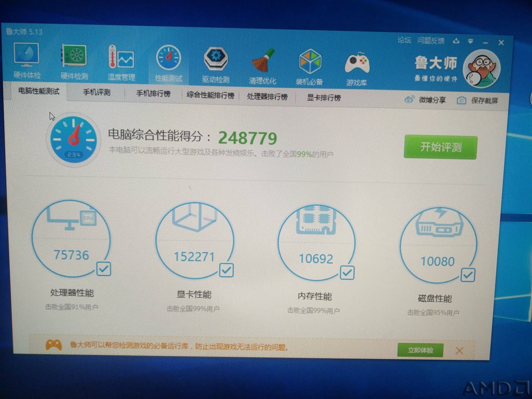The image size is (532, 399).
Task: Click the camera icon for 保存截屏
Action: pyautogui.click(x=461, y=100)
